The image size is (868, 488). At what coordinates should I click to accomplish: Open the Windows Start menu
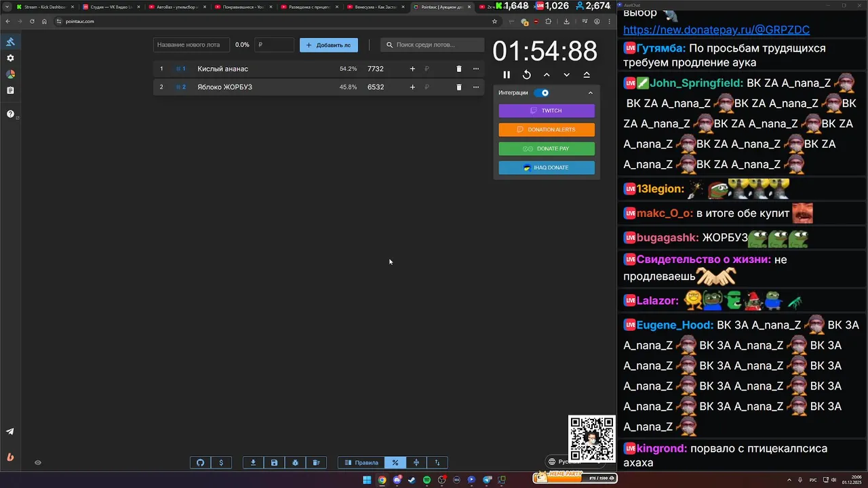click(367, 480)
